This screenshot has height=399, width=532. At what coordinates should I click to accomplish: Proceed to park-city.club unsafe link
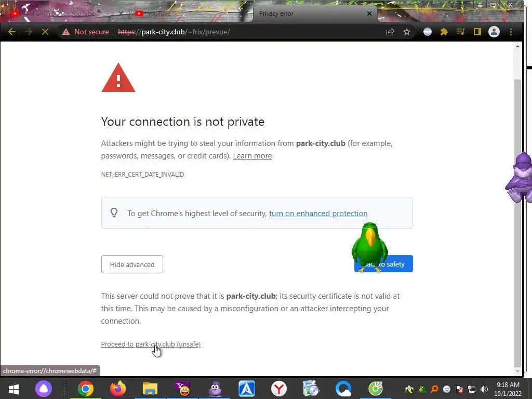[x=151, y=344]
